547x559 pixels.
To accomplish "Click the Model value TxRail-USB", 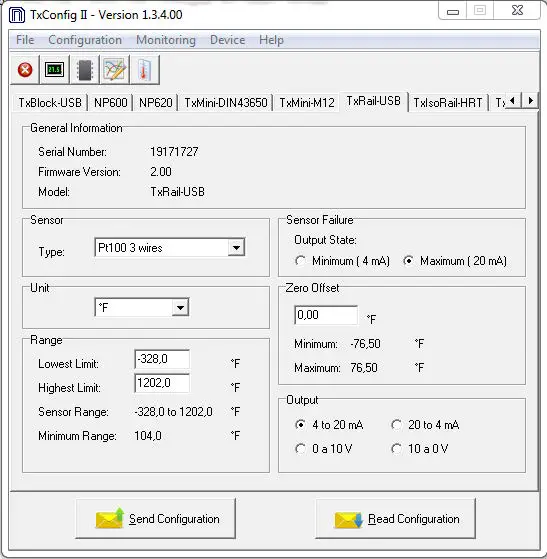I will (x=177, y=192).
